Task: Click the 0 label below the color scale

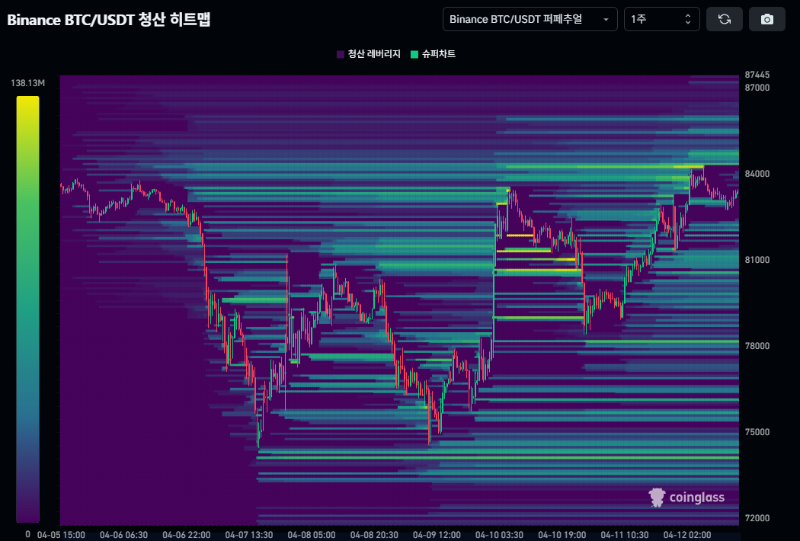Action: pyautogui.click(x=28, y=534)
